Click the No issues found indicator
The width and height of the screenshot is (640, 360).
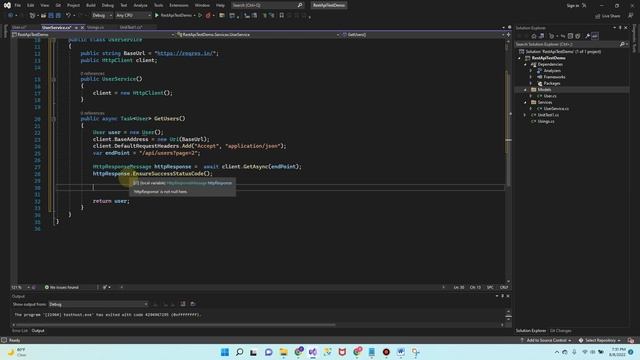[x=62, y=287]
